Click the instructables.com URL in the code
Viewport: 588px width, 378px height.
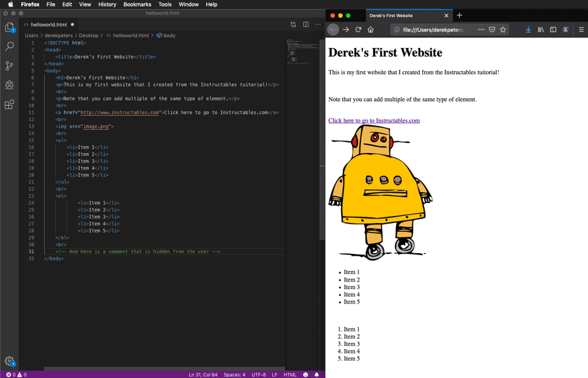tap(120, 113)
